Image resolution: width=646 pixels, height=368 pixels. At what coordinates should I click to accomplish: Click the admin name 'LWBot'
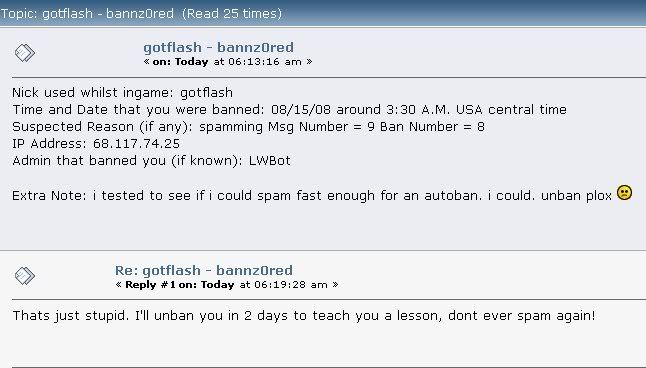(x=270, y=160)
